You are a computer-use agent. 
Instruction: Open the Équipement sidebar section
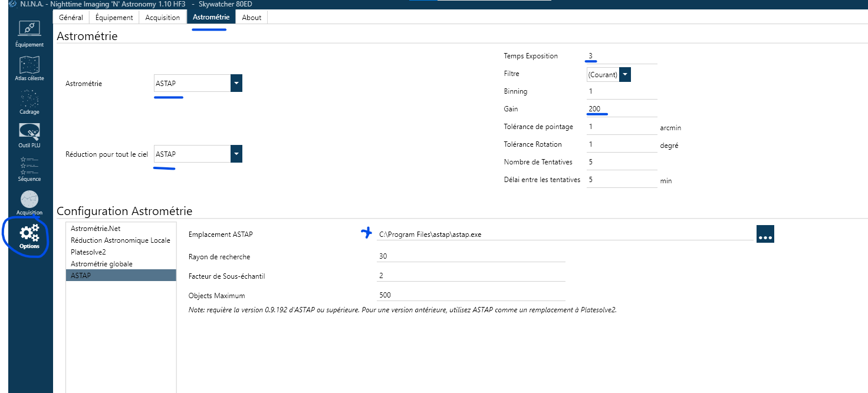pos(29,33)
